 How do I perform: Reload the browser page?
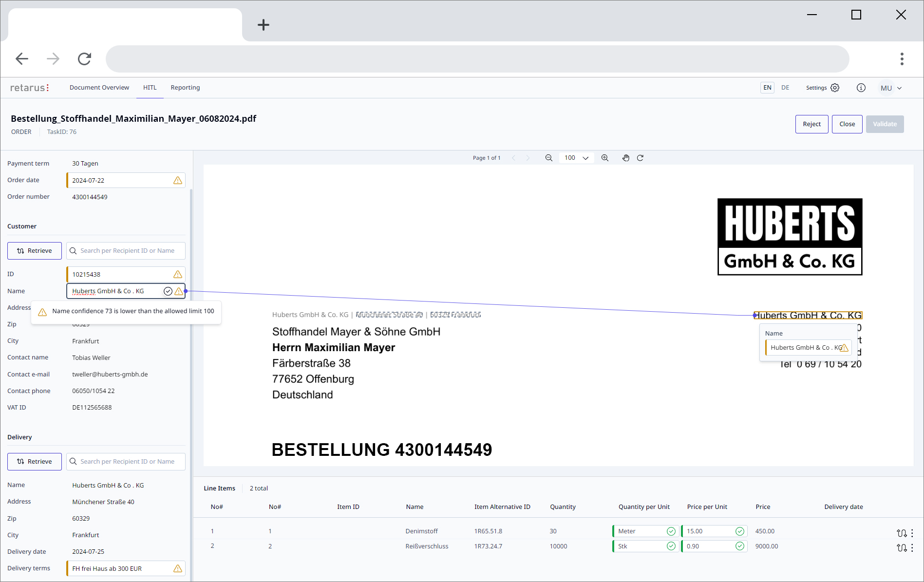pyautogui.click(x=84, y=59)
